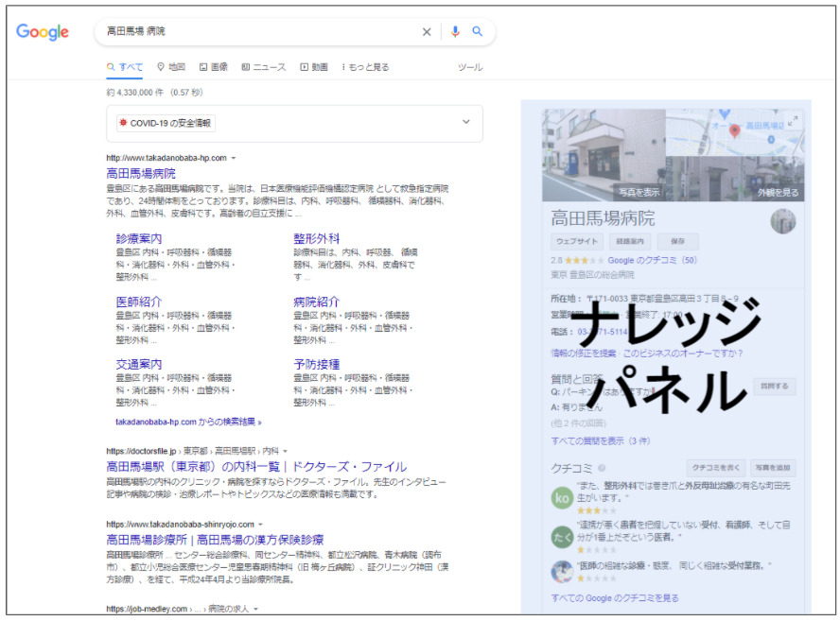Clear the search box with the X icon

(427, 31)
